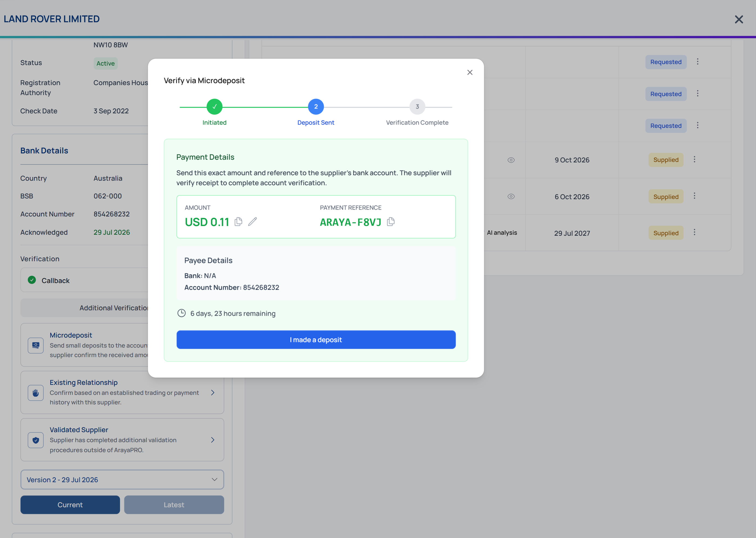
Task: Click the third Requested status badge
Action: pos(666,126)
